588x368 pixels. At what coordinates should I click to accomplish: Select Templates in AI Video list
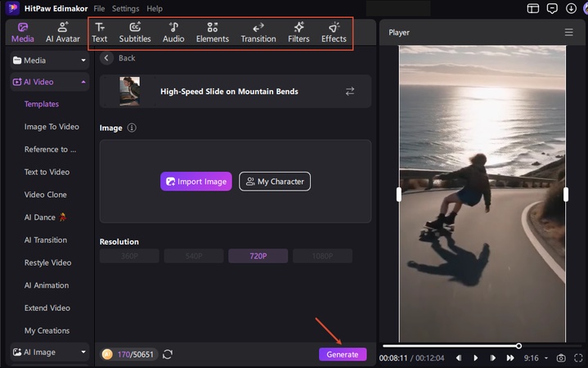pyautogui.click(x=42, y=104)
